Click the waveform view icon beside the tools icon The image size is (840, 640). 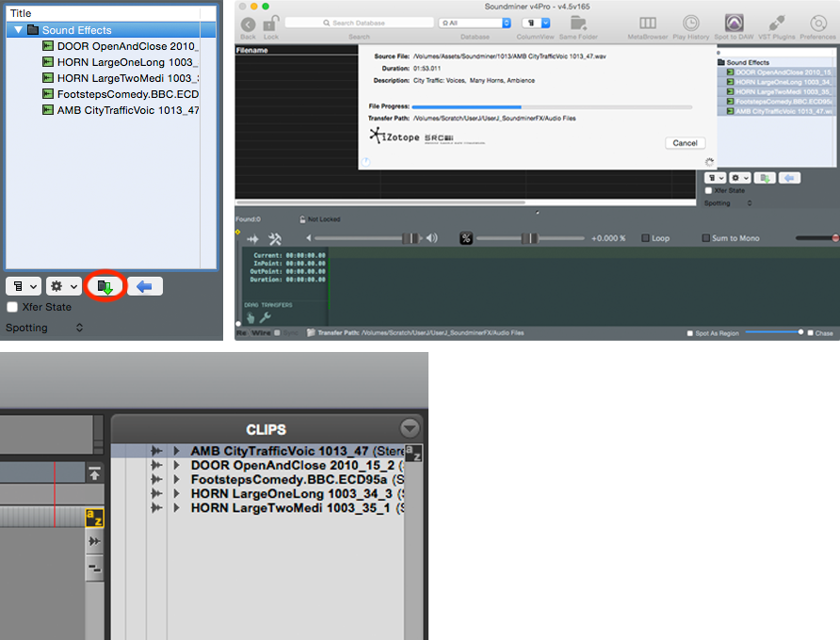[253, 239]
